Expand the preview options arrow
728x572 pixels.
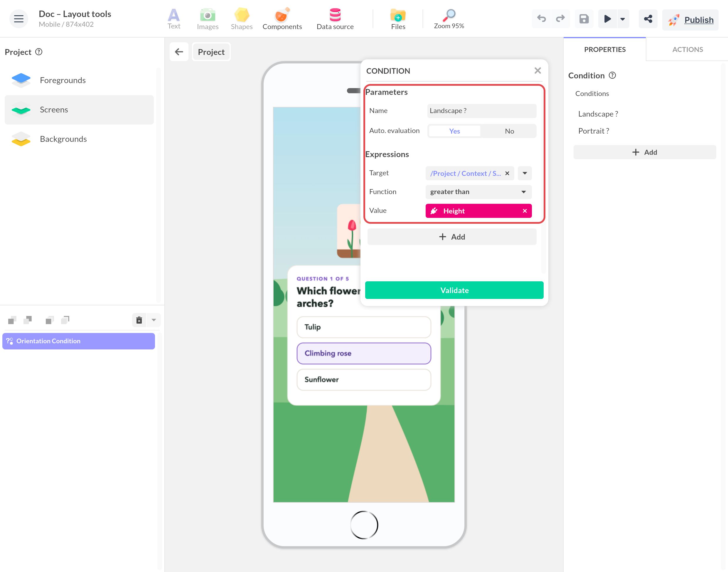click(x=623, y=19)
